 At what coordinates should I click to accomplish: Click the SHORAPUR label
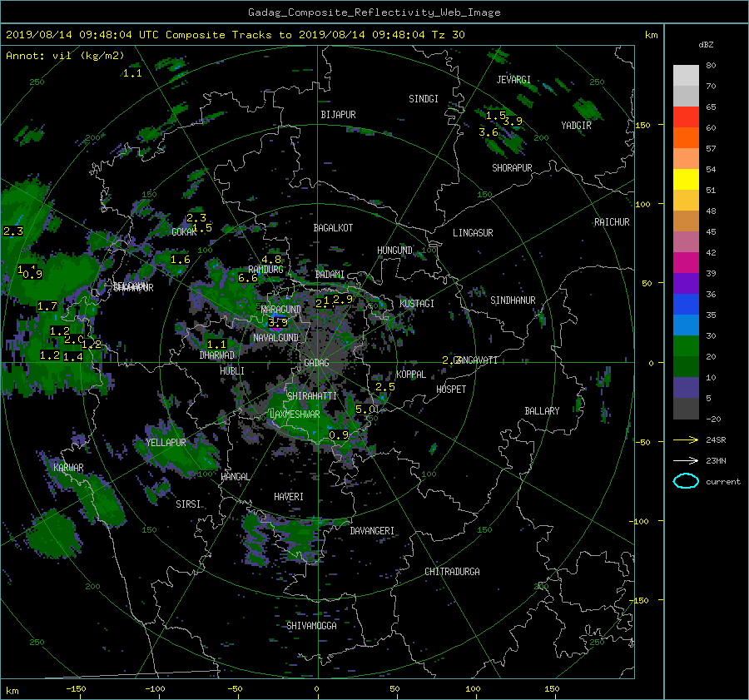[512, 168]
